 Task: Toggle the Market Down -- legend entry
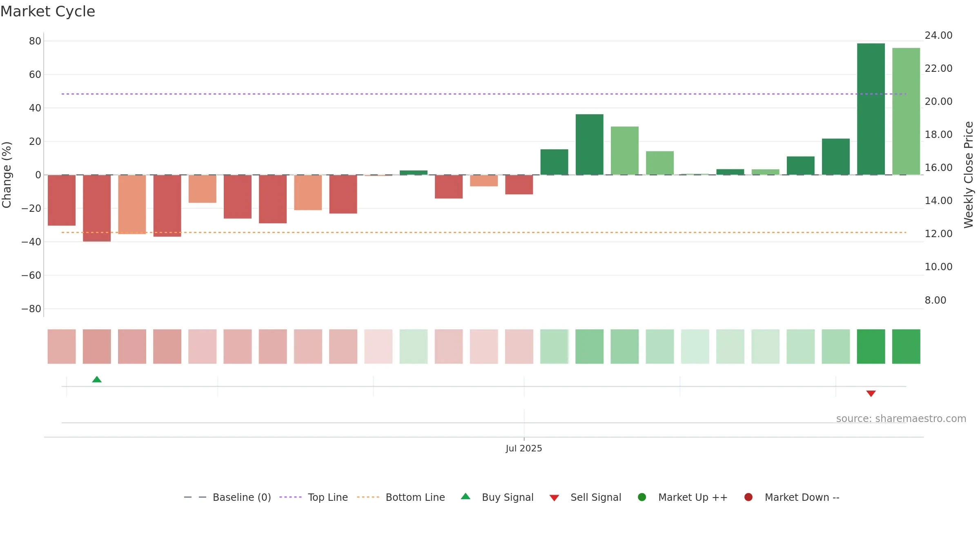pyautogui.click(x=791, y=497)
